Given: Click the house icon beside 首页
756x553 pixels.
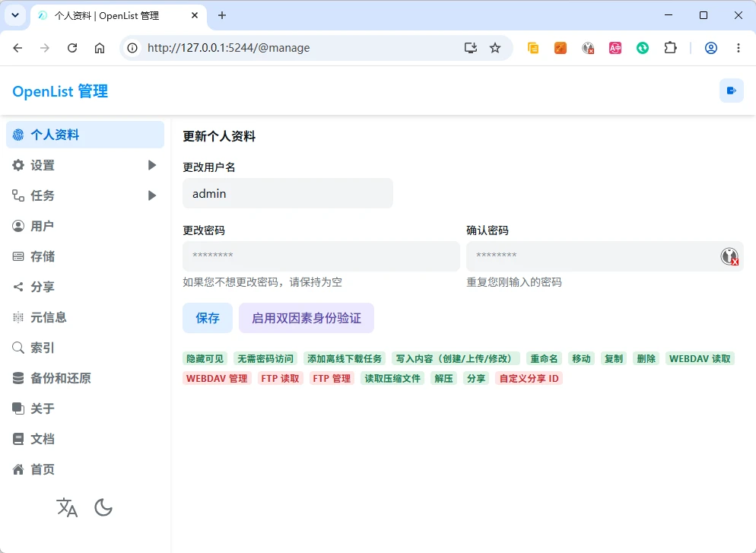Looking at the screenshot, I should tap(18, 469).
